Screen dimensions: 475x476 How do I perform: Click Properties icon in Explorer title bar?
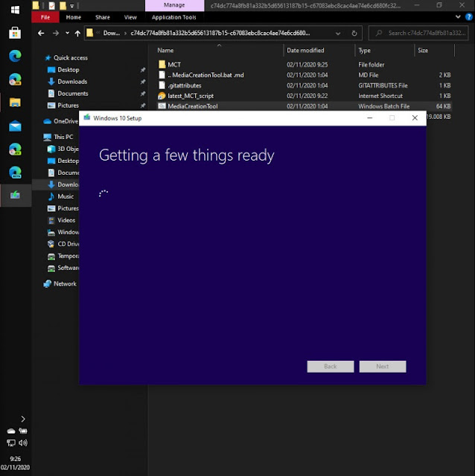52,5
